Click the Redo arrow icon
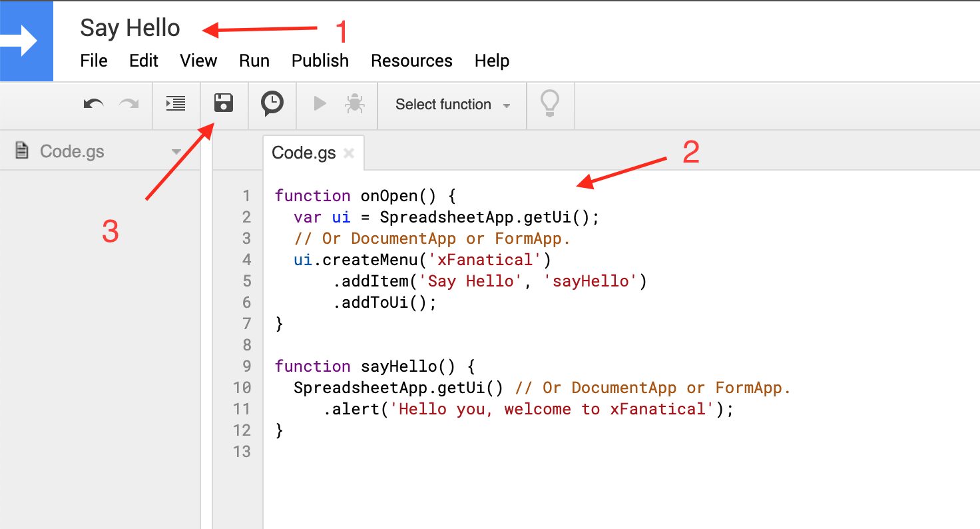 click(x=127, y=104)
